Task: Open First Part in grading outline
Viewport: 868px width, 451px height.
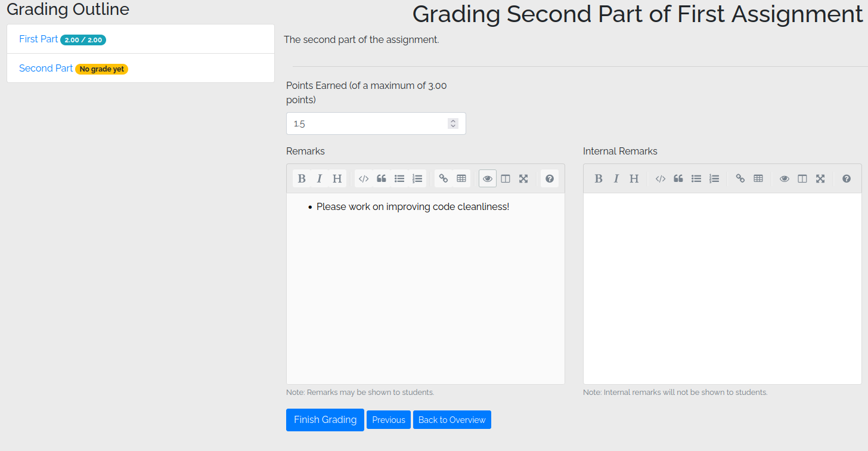Action: pos(38,39)
